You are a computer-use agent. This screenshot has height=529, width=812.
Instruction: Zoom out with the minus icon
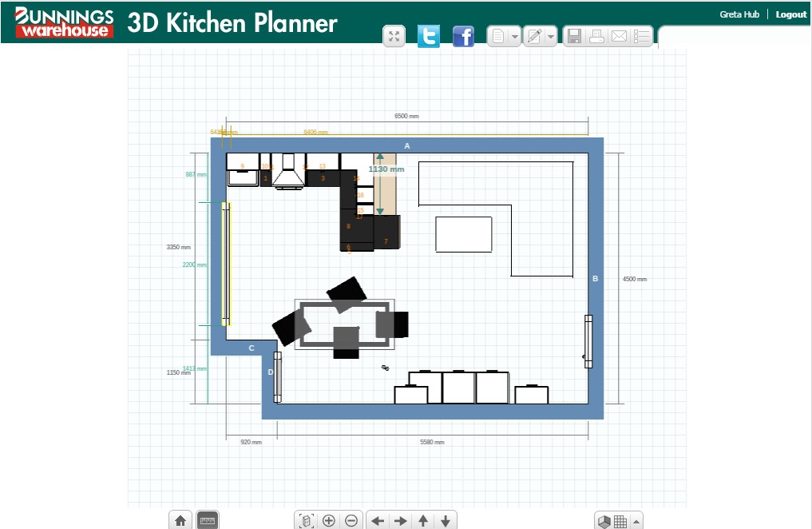(x=351, y=521)
